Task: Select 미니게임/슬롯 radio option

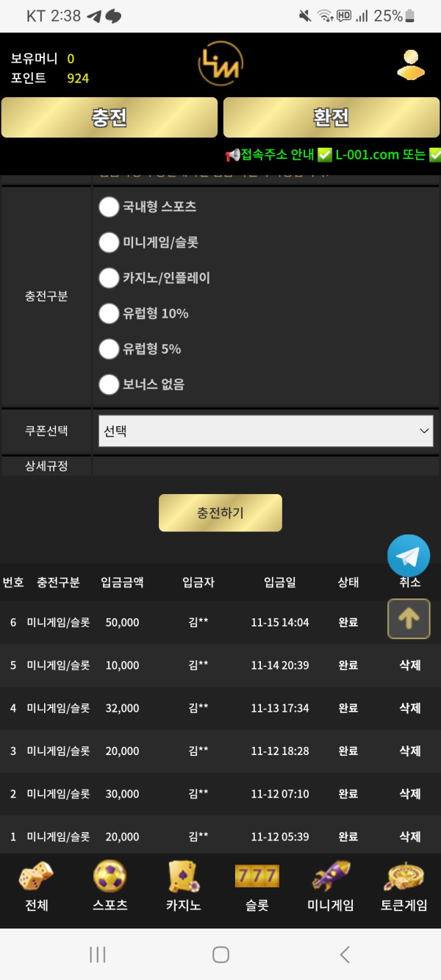Action: click(x=110, y=243)
